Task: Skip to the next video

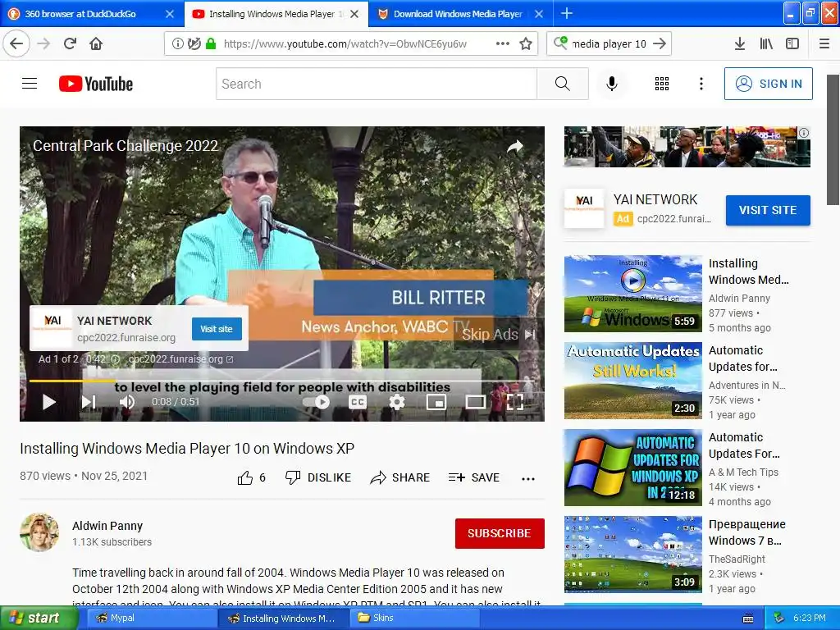Action: [x=89, y=402]
